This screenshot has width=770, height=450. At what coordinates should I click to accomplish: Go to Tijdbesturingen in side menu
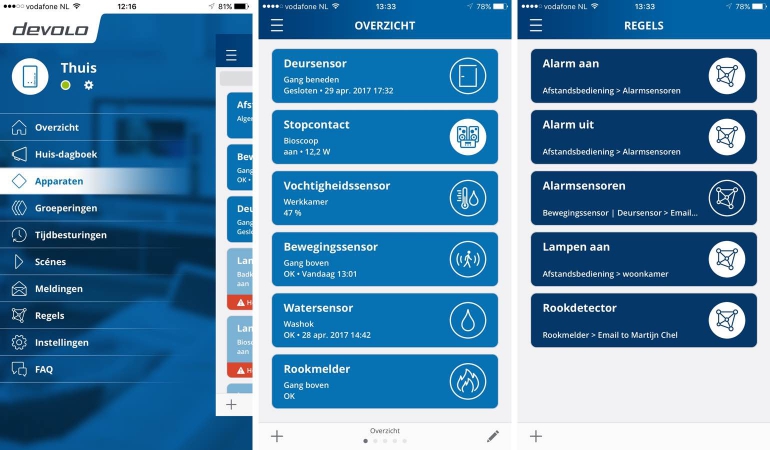click(x=70, y=235)
